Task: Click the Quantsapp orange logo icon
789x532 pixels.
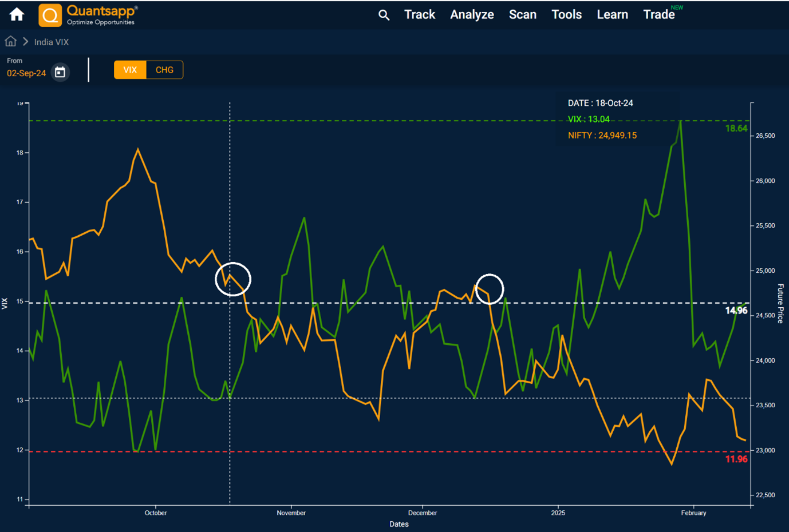Action: click(x=50, y=15)
